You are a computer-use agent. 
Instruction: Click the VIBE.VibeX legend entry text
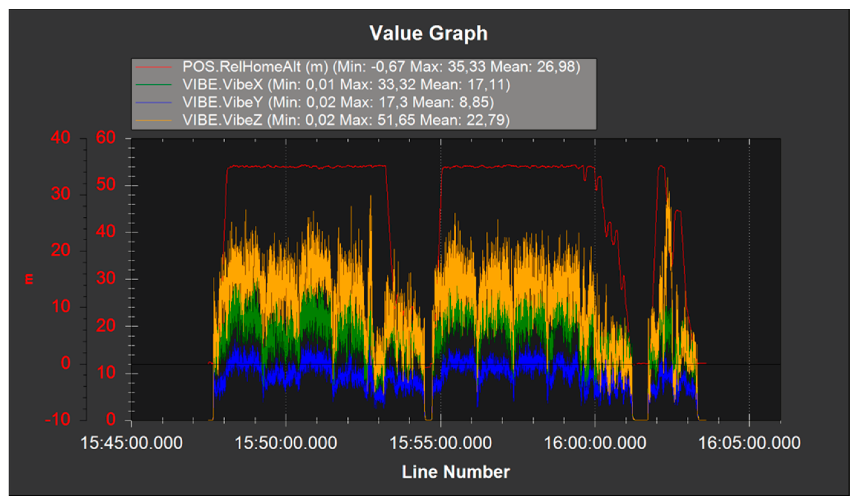coord(346,85)
